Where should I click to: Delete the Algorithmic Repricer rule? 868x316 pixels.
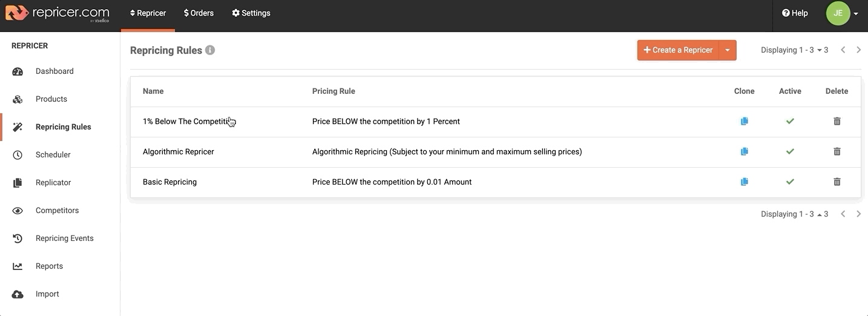click(x=837, y=151)
